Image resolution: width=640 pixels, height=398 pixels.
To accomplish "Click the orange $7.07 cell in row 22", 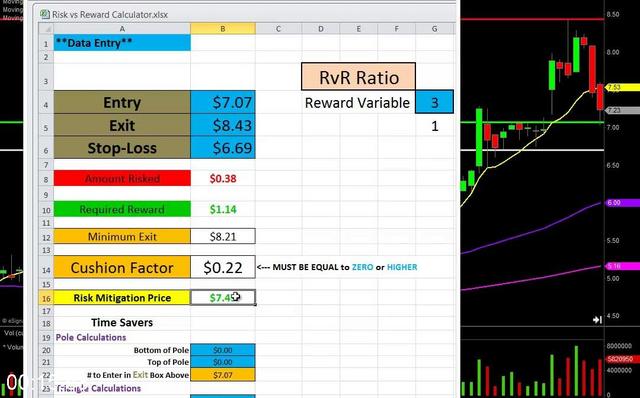I will pos(223,375).
